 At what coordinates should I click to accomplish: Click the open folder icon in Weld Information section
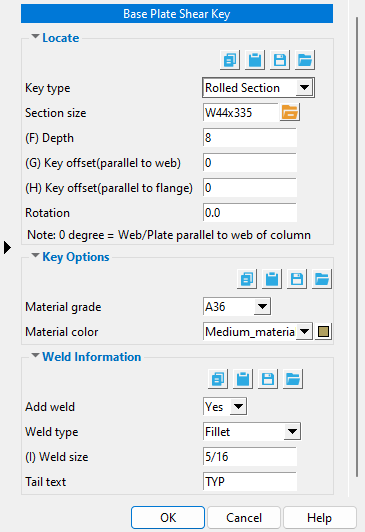[293, 379]
